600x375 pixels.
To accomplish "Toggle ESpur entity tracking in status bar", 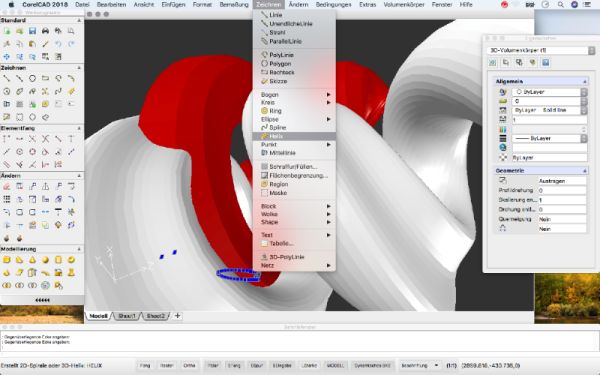I will coord(256,365).
